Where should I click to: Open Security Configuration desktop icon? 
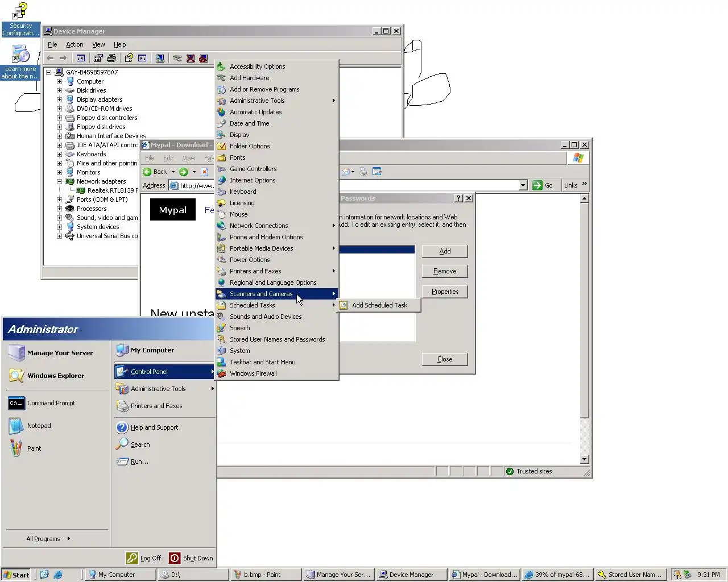[20, 20]
